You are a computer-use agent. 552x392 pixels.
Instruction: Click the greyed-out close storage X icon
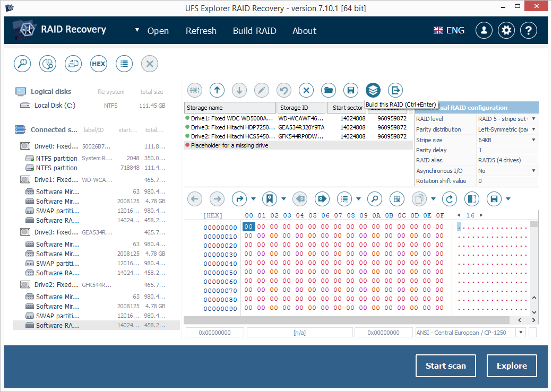pos(150,64)
